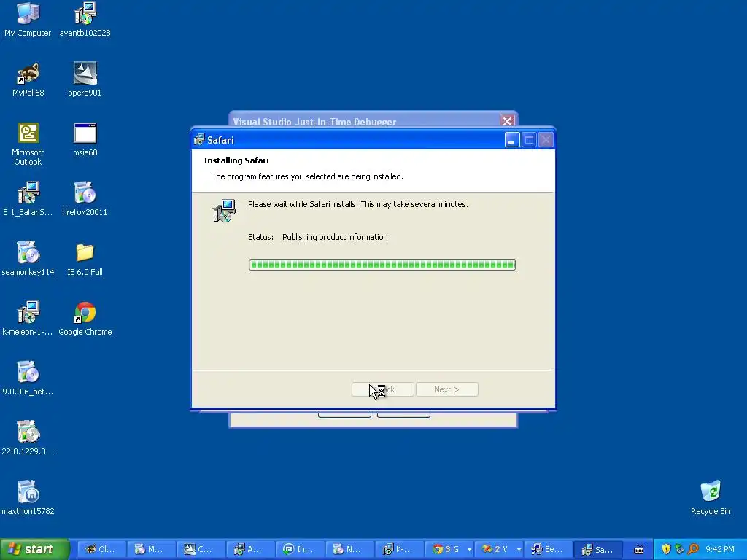Switch to the 'N...' taskbar window
747x560 pixels.
pos(350,549)
